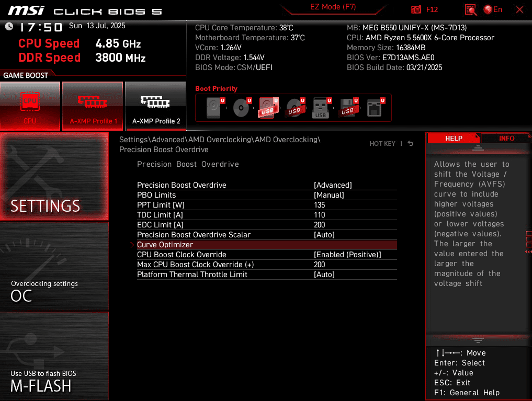Click the HOT KEY label

382,144
